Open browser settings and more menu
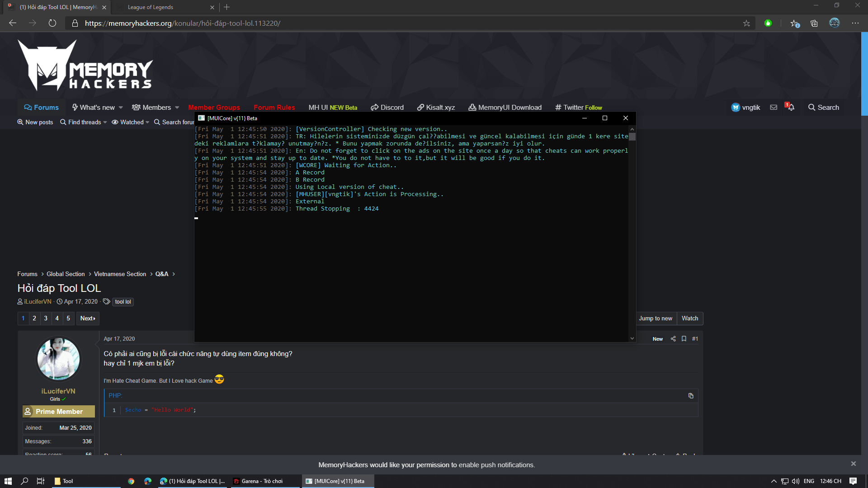 [x=855, y=23]
